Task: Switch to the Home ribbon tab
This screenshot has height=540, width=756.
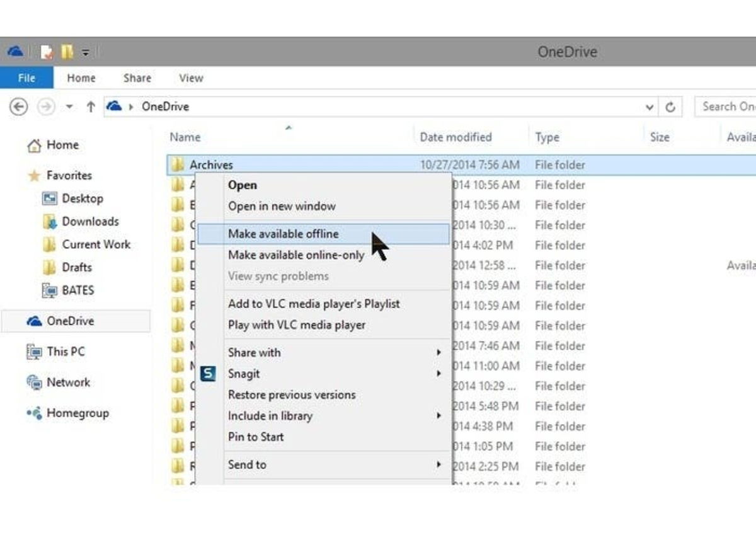Action: click(x=81, y=78)
